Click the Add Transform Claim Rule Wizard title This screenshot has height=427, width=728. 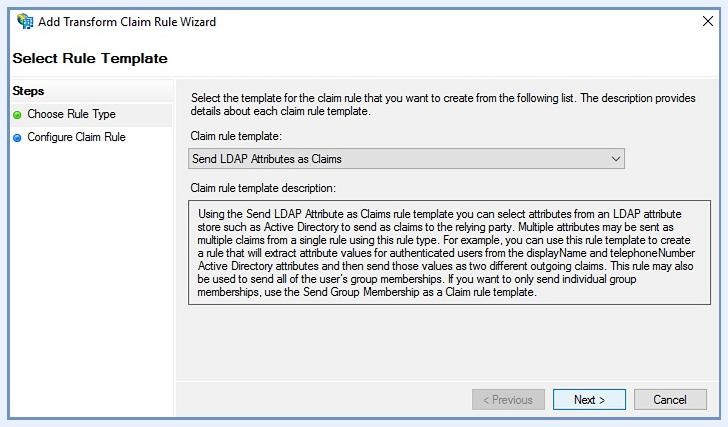pos(127,21)
